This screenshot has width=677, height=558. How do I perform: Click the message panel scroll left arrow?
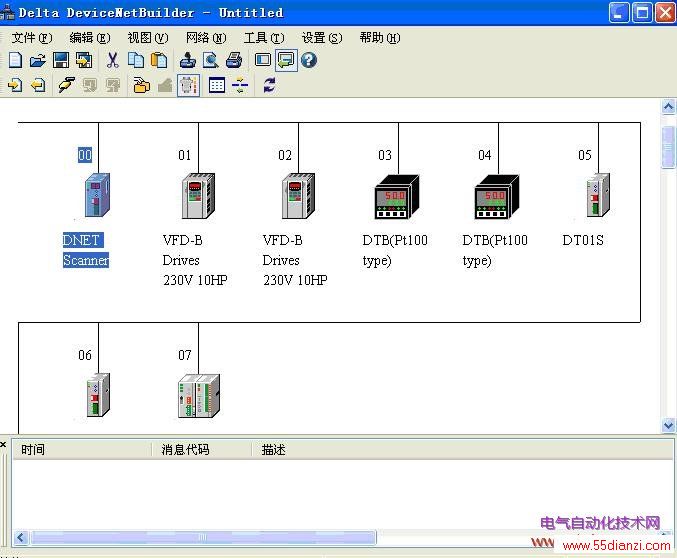tap(20, 538)
